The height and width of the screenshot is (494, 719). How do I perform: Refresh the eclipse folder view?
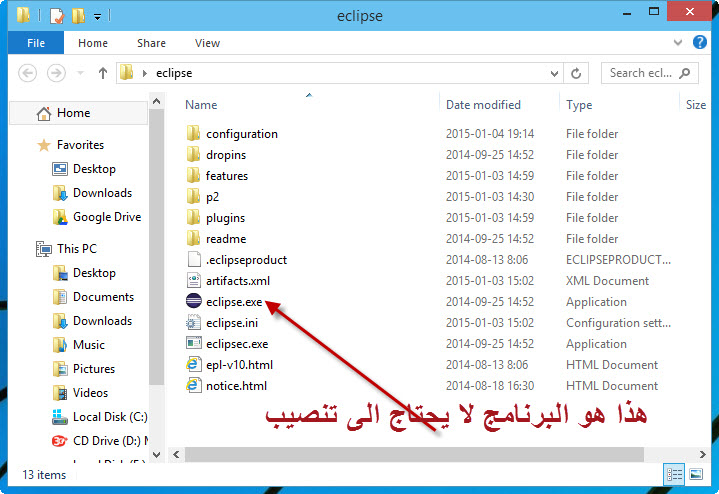tap(576, 73)
